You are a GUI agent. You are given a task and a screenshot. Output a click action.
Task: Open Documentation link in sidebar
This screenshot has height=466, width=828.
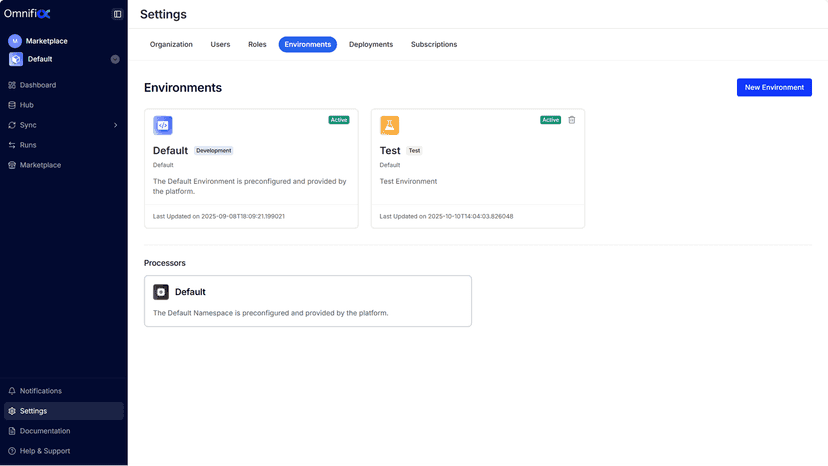tap(45, 431)
